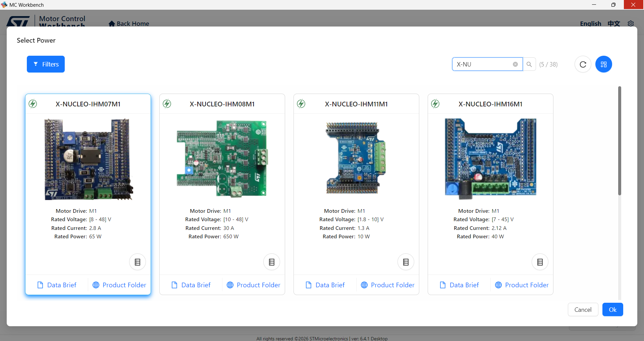The height and width of the screenshot is (341, 644).
Task: Click the board list vertical scrollbar
Action: (620, 141)
